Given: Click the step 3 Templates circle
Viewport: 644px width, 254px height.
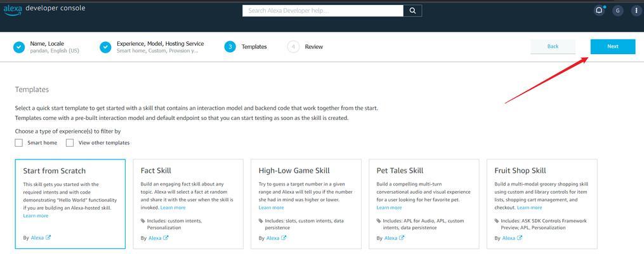Looking at the screenshot, I should (x=230, y=47).
